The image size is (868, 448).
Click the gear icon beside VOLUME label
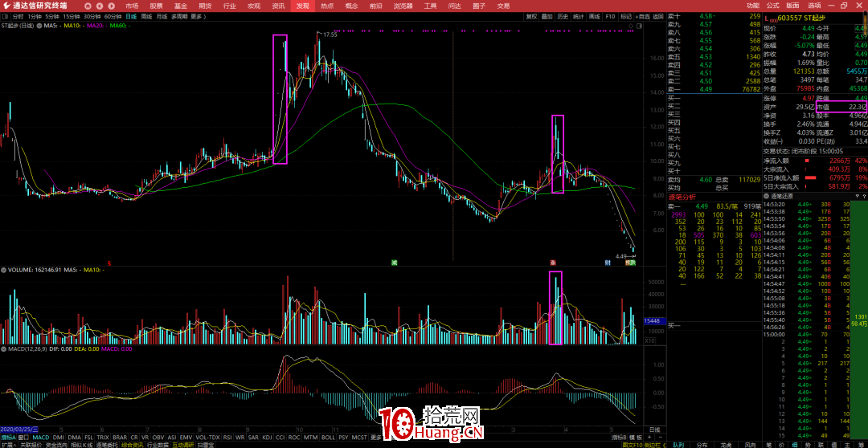(x=3, y=271)
